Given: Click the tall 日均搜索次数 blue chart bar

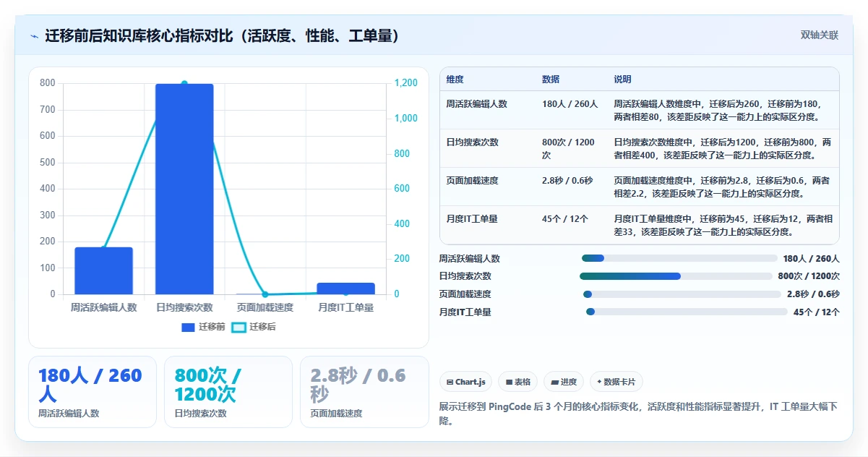Looking at the screenshot, I should [x=184, y=189].
